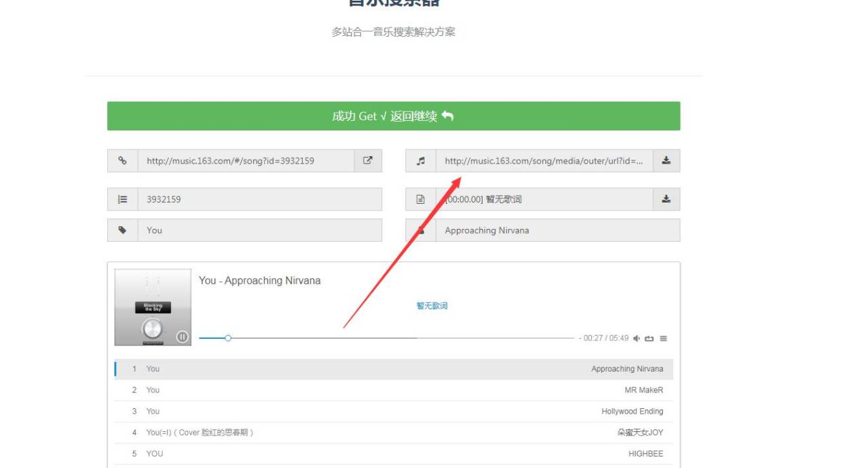Toggle the loop playback mode
The height and width of the screenshot is (468, 868).
649,338
